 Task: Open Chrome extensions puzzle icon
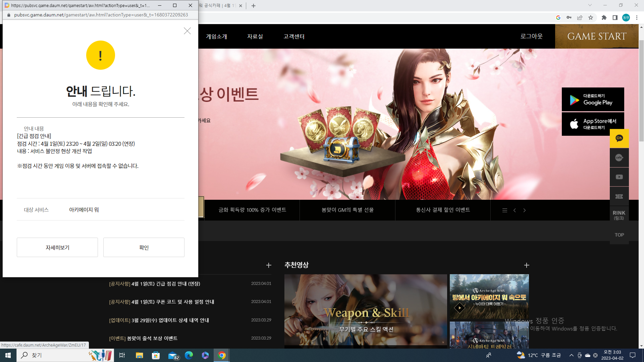604,17
